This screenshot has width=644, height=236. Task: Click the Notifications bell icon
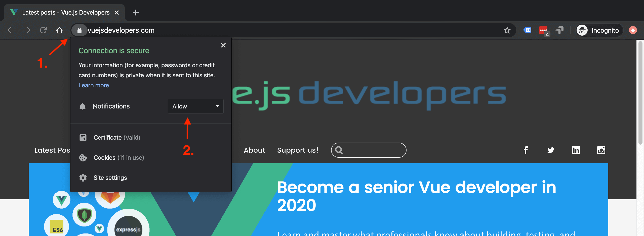(83, 106)
